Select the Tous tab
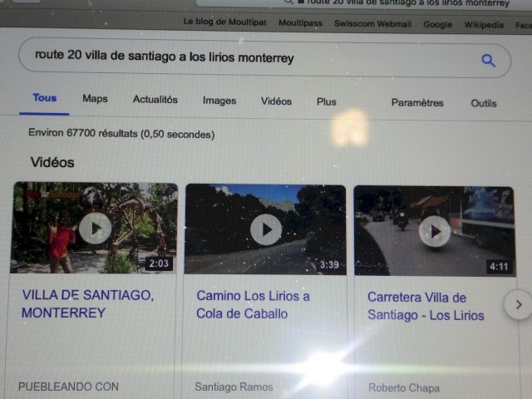This screenshot has height=399, width=532. 44,98
